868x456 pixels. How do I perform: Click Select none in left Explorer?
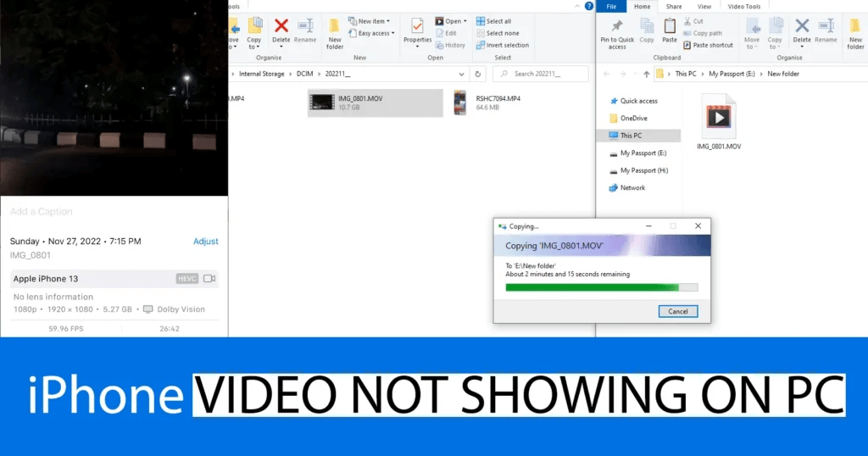pos(497,33)
